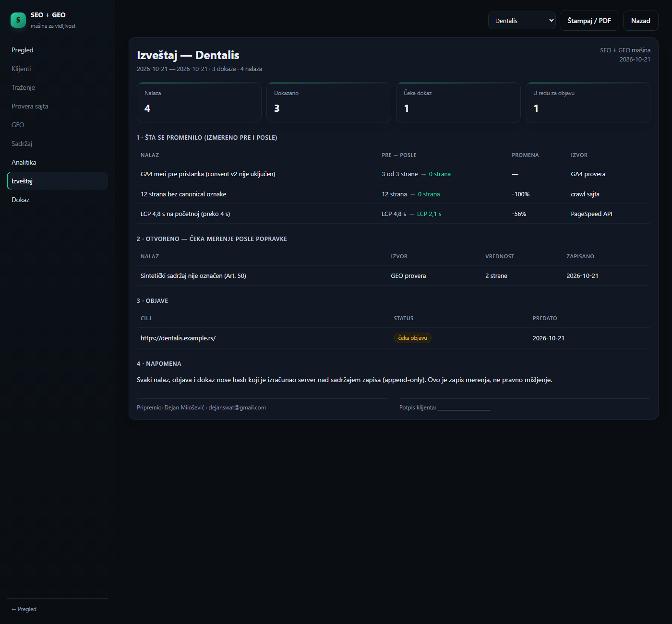Click the Dokazano summary card

[329, 102]
